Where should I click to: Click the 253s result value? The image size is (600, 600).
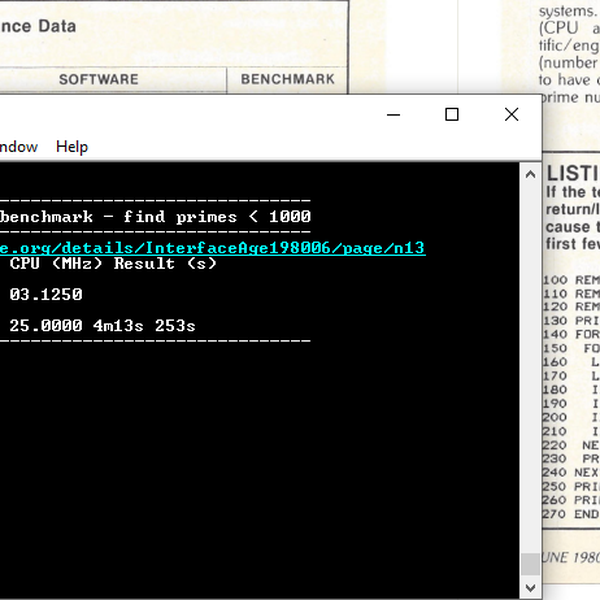point(175,326)
